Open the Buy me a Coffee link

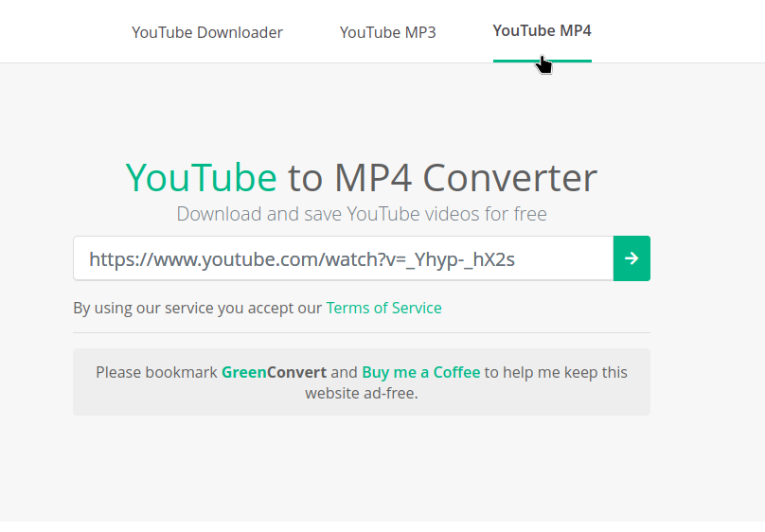click(421, 373)
